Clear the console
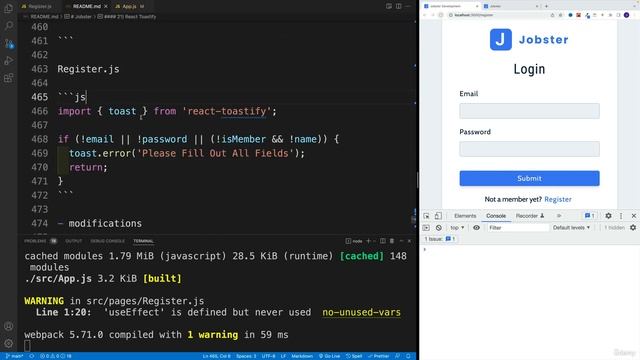This screenshot has width=640, height=360. pyautogui.click(x=438, y=228)
